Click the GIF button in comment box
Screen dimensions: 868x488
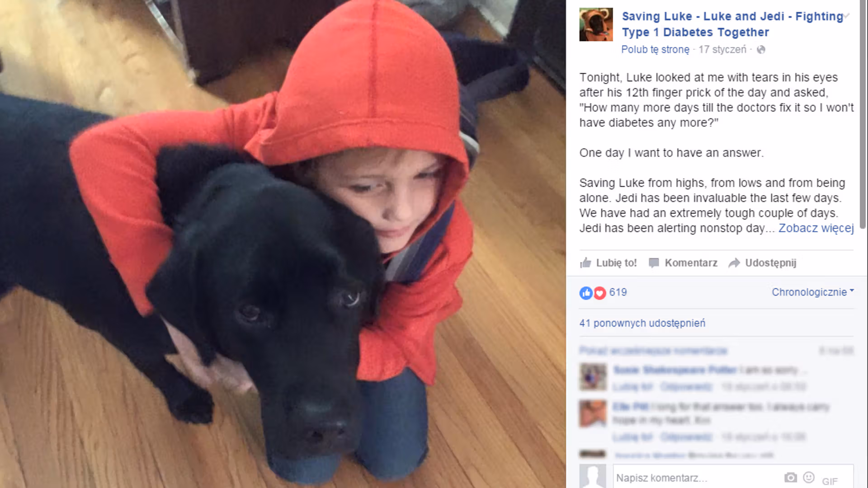pos(830,481)
